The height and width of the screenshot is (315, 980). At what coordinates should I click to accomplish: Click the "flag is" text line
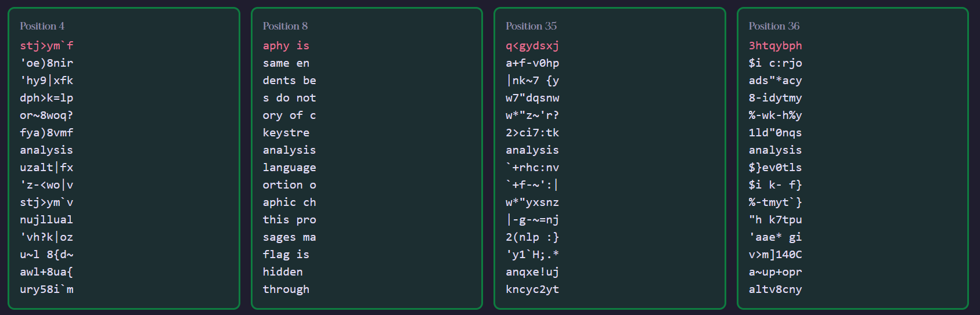pos(286,255)
